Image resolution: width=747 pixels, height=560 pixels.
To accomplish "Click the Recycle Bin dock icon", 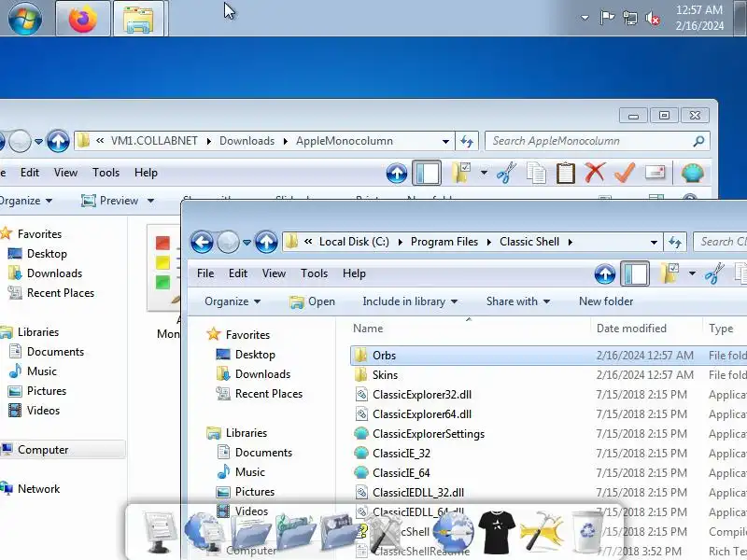I will click(x=587, y=530).
